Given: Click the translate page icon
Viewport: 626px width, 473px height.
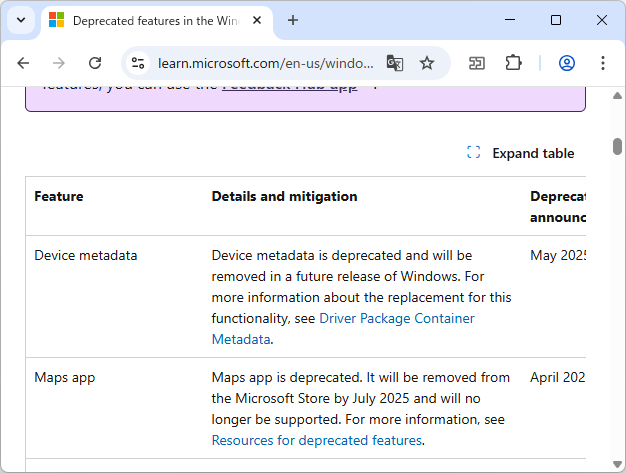Looking at the screenshot, I should 395,63.
